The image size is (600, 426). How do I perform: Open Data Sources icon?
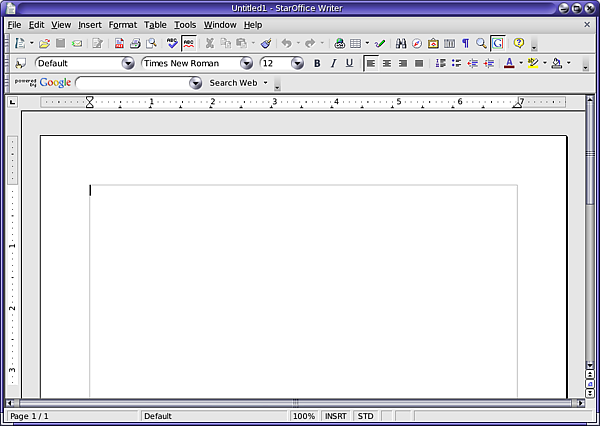pyautogui.click(x=449, y=44)
